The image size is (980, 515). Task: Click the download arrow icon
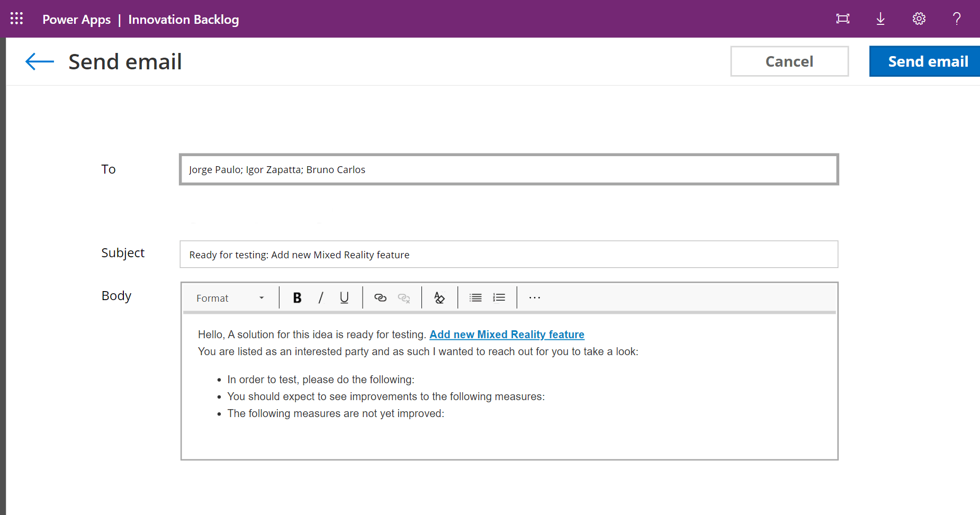[x=880, y=19]
